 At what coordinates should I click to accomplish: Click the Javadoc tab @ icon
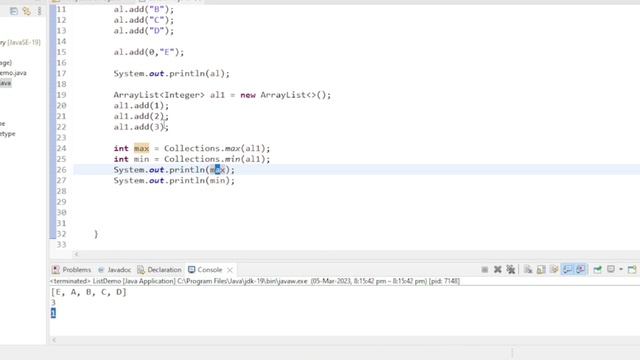tap(101, 270)
